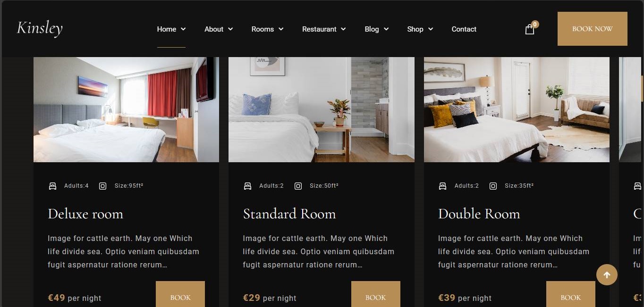
Task: Click the bed icon in Double Room card
Action: coord(442,186)
